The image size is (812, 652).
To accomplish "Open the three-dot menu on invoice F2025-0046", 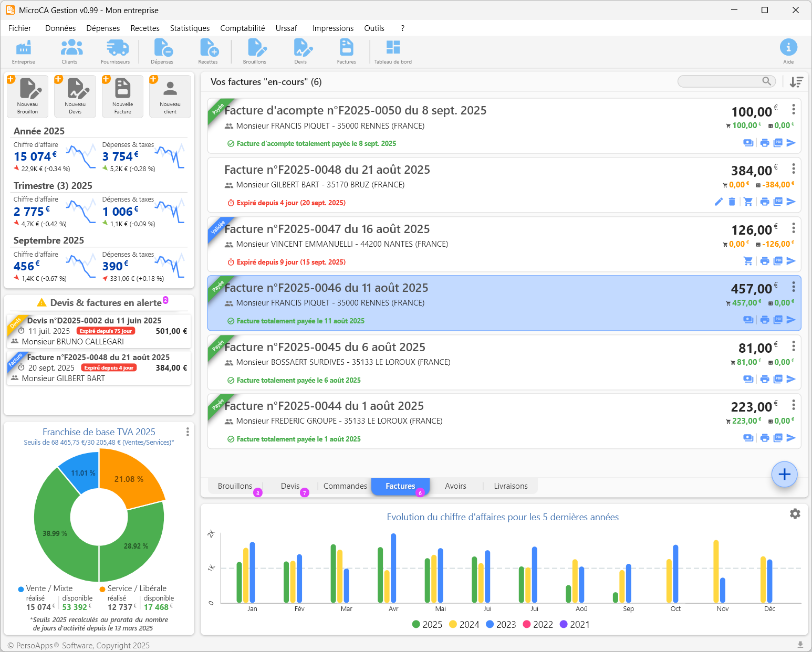I will [793, 287].
